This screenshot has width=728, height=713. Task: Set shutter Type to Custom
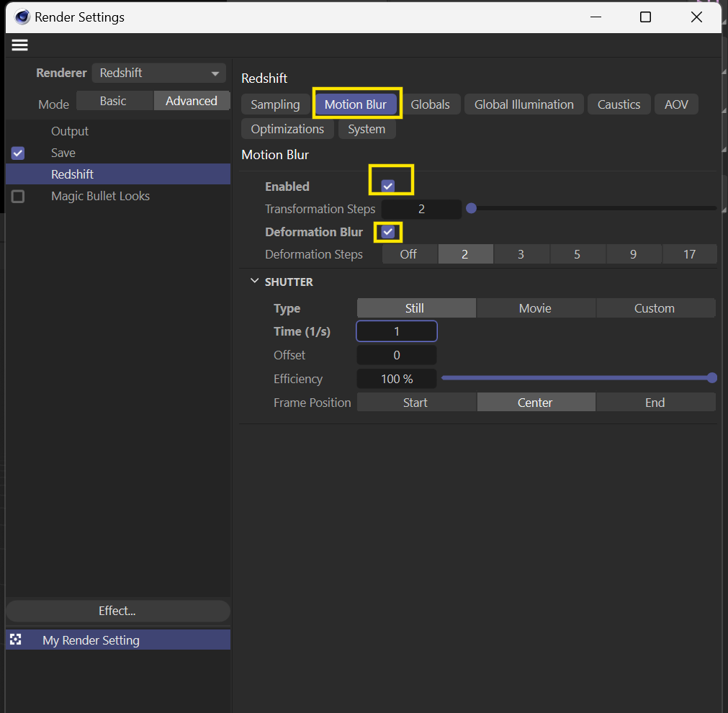pyautogui.click(x=655, y=308)
